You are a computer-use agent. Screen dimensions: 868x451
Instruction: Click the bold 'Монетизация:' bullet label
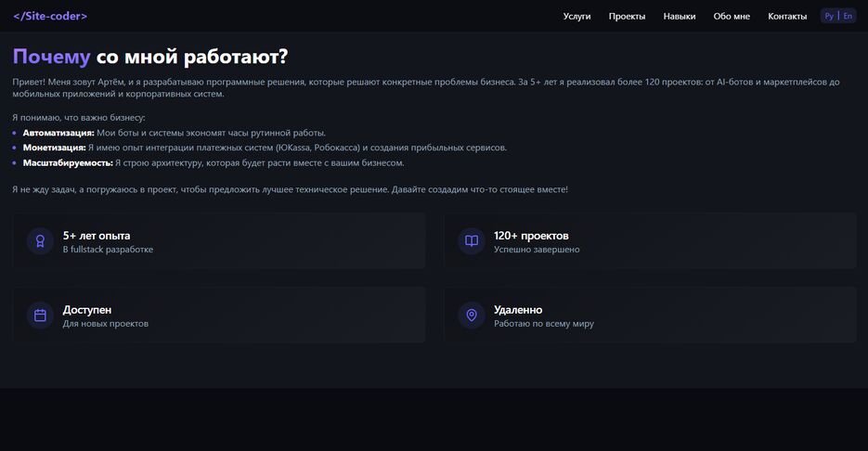[54, 148]
